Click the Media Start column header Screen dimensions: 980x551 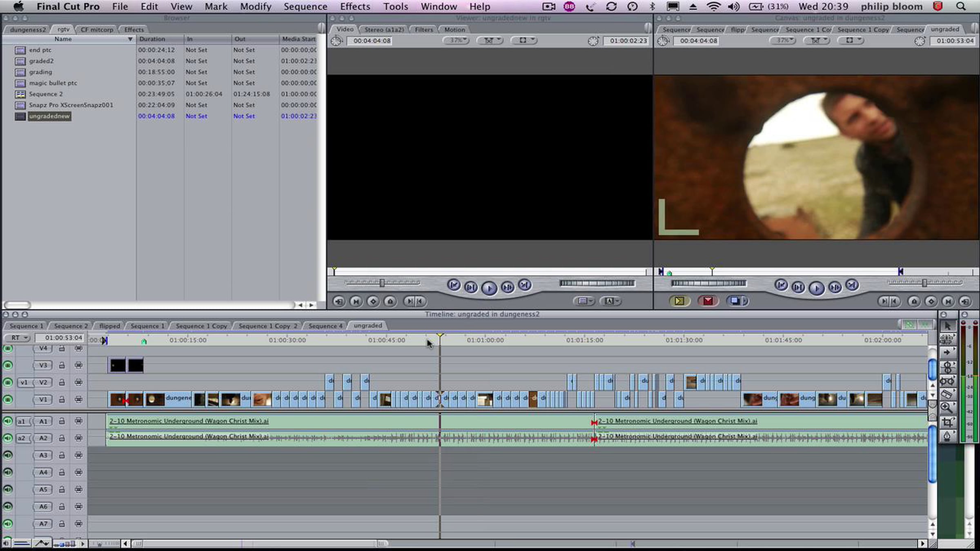click(298, 39)
